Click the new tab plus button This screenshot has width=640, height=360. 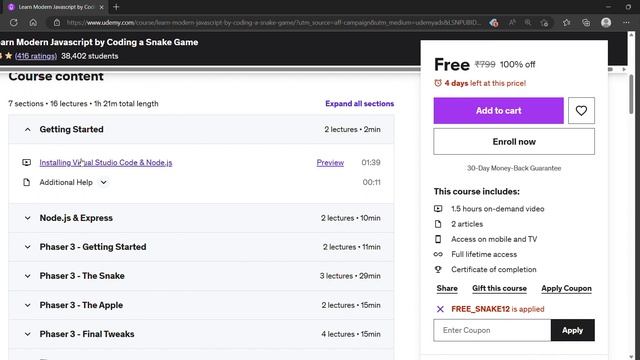pyautogui.click(x=116, y=7)
